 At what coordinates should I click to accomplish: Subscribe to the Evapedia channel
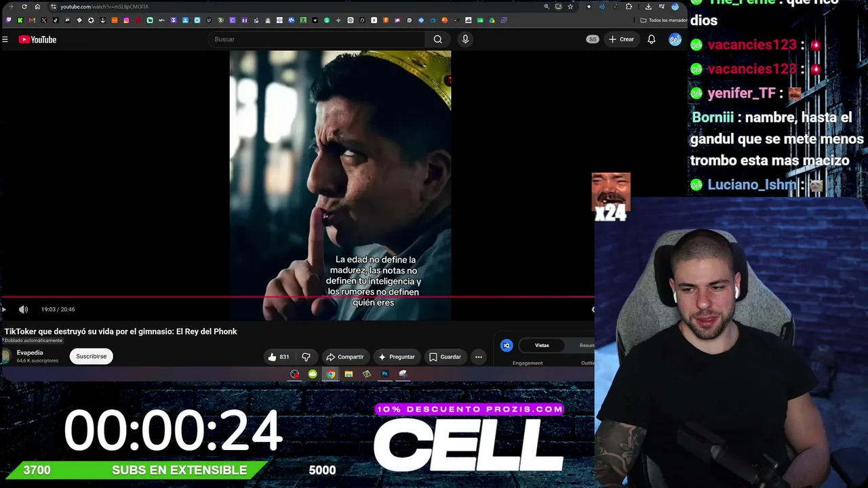click(x=91, y=357)
